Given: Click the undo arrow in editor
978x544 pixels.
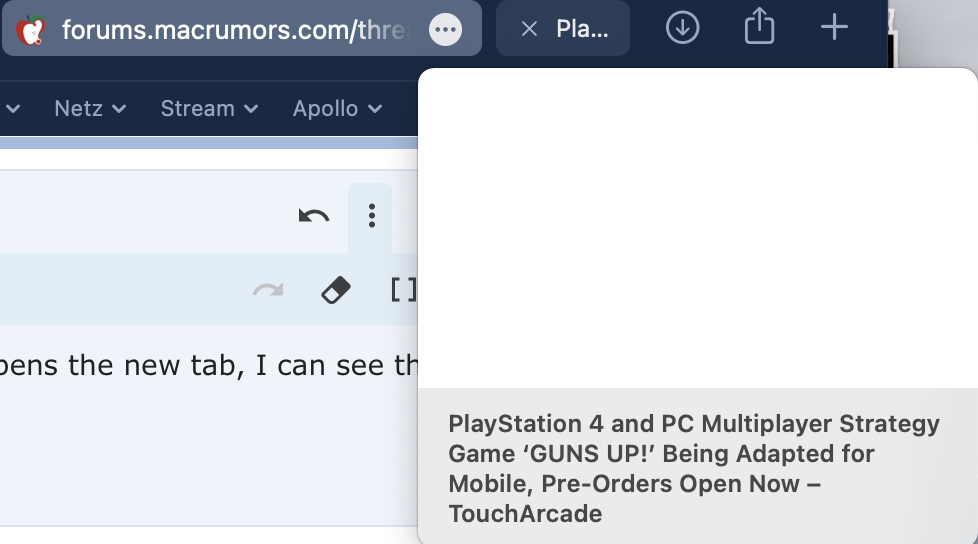Looking at the screenshot, I should tap(313, 216).
